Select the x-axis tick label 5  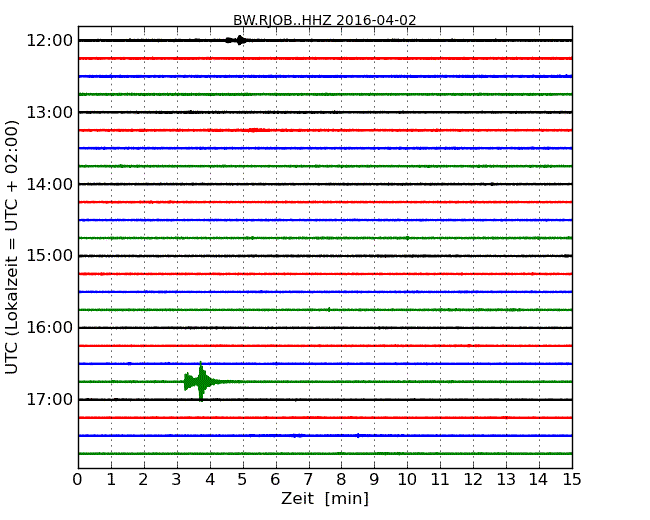tap(243, 480)
